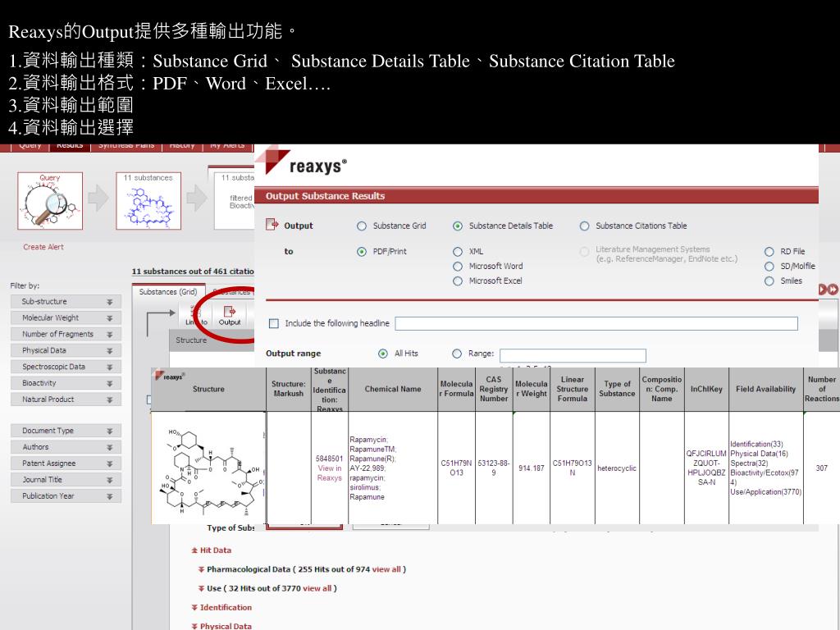840x630 pixels.
Task: Expand the Spectroscopic Data filter
Action: pyautogui.click(x=66, y=367)
